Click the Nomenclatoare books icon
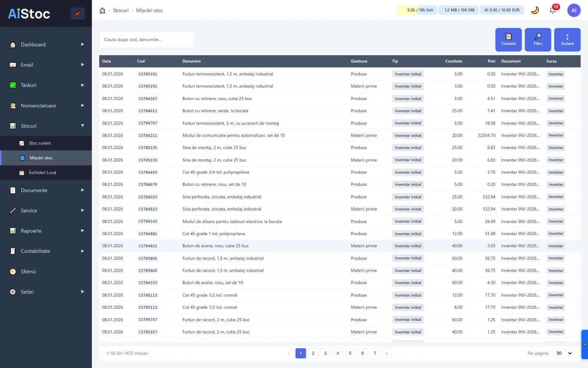The image size is (588, 368). [13, 106]
